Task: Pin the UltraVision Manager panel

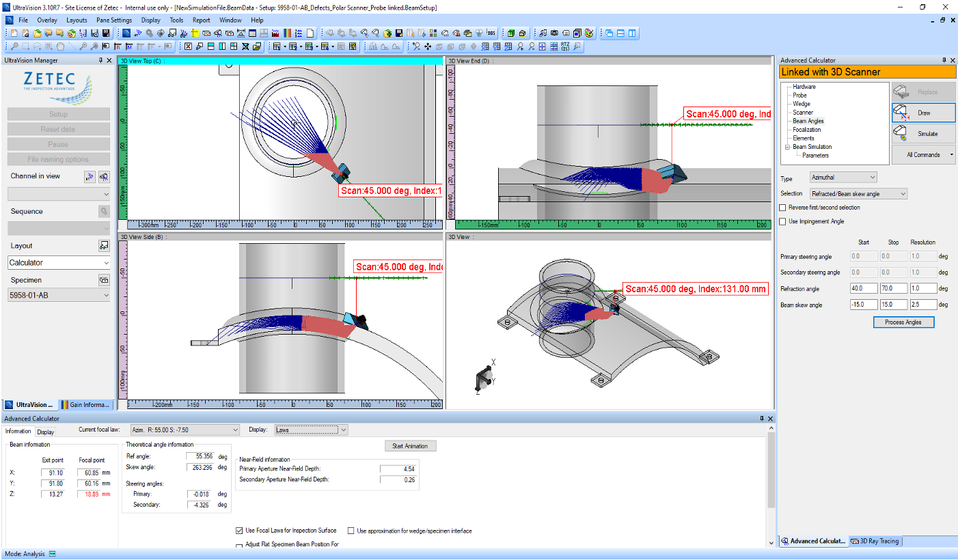Action: [x=100, y=60]
